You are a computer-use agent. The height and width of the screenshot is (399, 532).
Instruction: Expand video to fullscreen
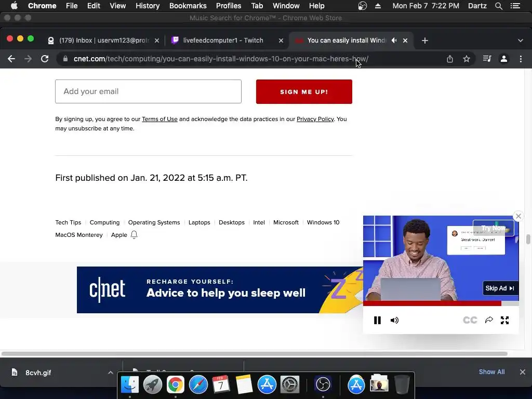pos(505,320)
